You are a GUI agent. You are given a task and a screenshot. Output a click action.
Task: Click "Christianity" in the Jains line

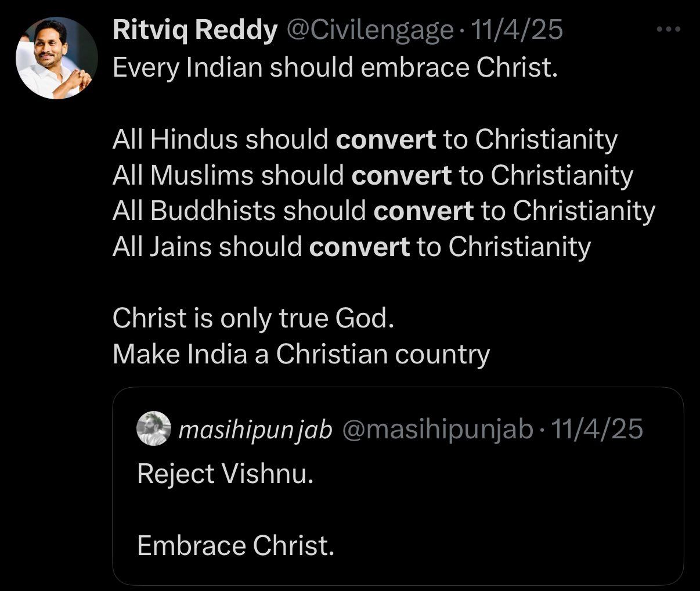tap(519, 247)
